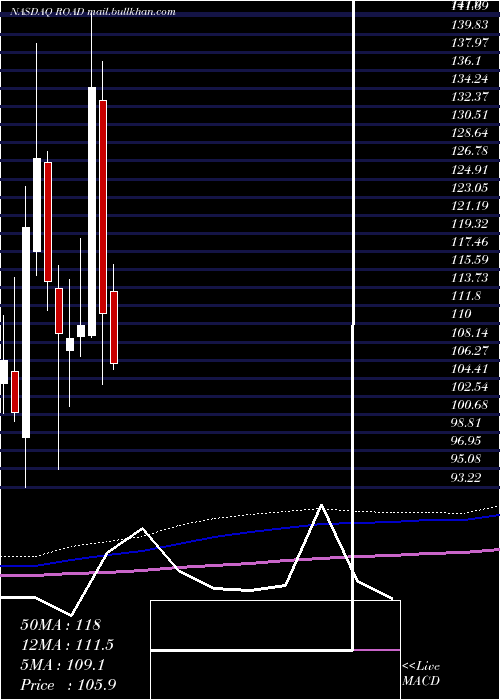Click the NASDAQ ROAD chart title
Viewport: 500px width, 700px height.
[93, 12]
